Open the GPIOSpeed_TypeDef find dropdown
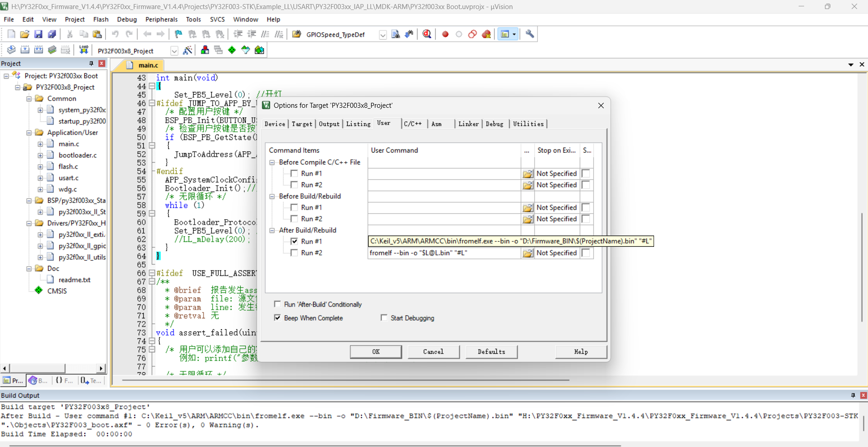 [x=383, y=34]
